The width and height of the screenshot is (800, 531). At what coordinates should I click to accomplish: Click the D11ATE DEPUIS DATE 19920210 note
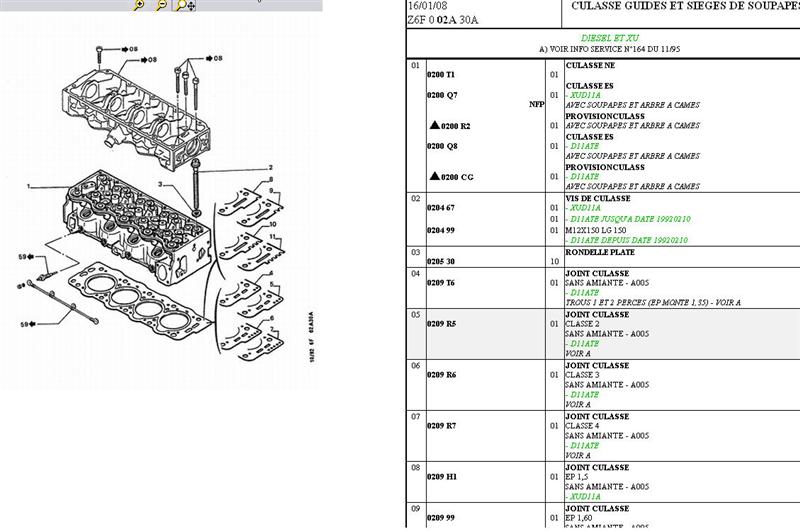[627, 240]
